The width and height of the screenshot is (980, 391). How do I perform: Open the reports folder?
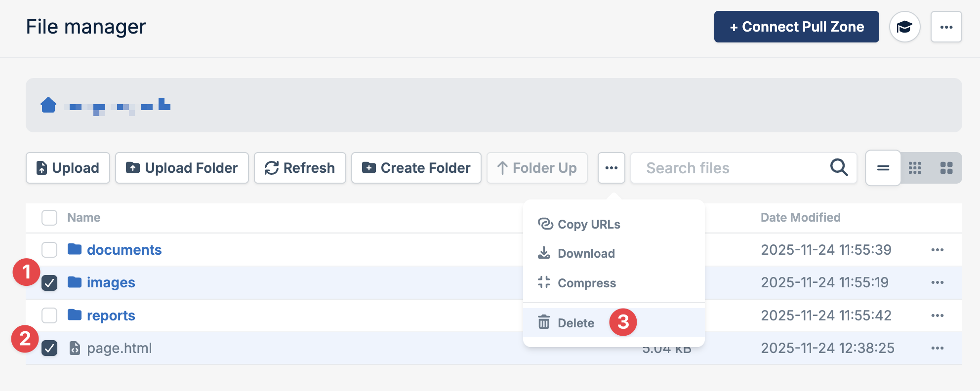111,315
